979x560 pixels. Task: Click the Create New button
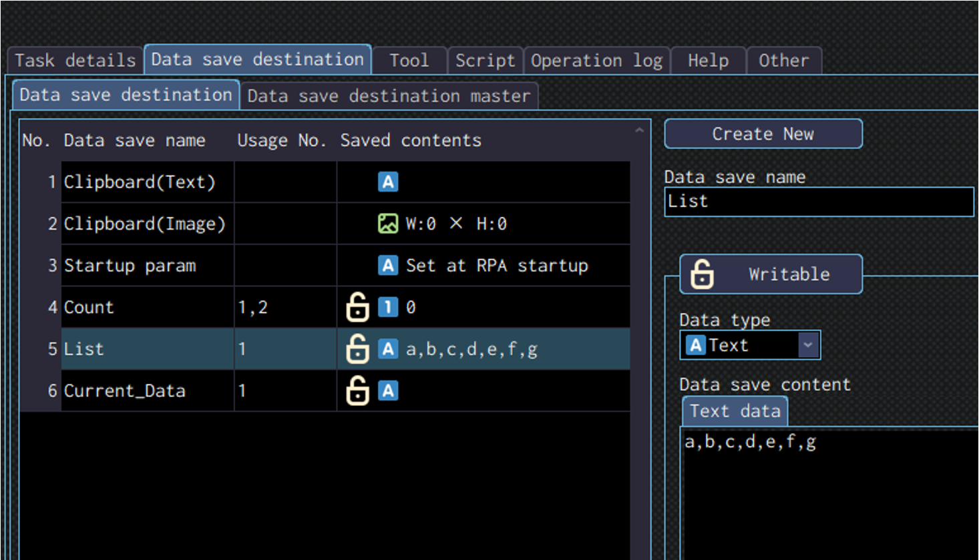763,134
